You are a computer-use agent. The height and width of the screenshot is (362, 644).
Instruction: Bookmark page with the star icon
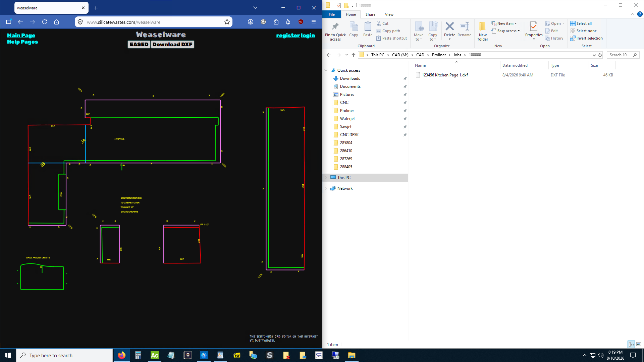click(227, 22)
